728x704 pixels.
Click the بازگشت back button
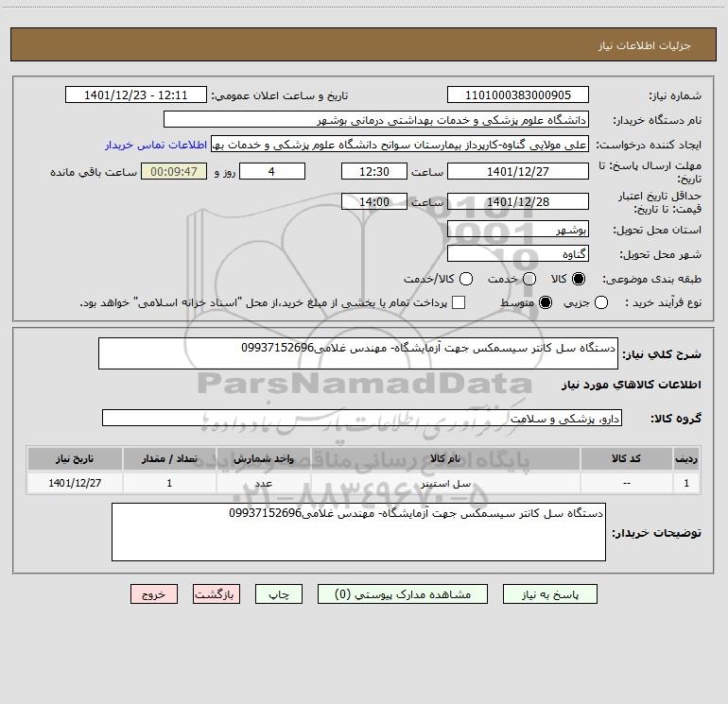[217, 594]
